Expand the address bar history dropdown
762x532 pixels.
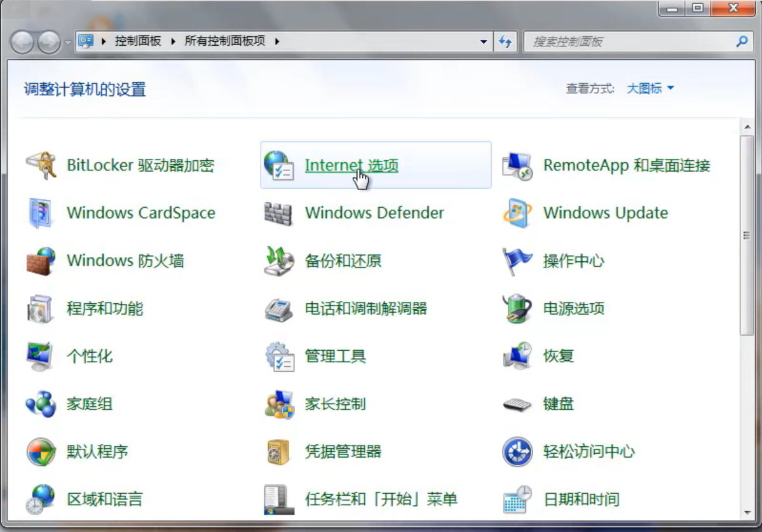pyautogui.click(x=482, y=41)
